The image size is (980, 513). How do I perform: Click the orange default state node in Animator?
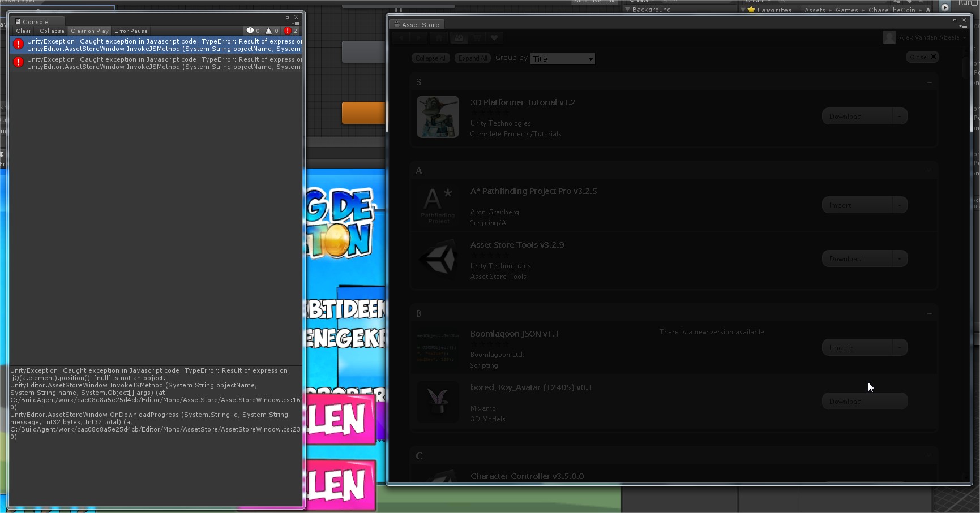click(363, 113)
